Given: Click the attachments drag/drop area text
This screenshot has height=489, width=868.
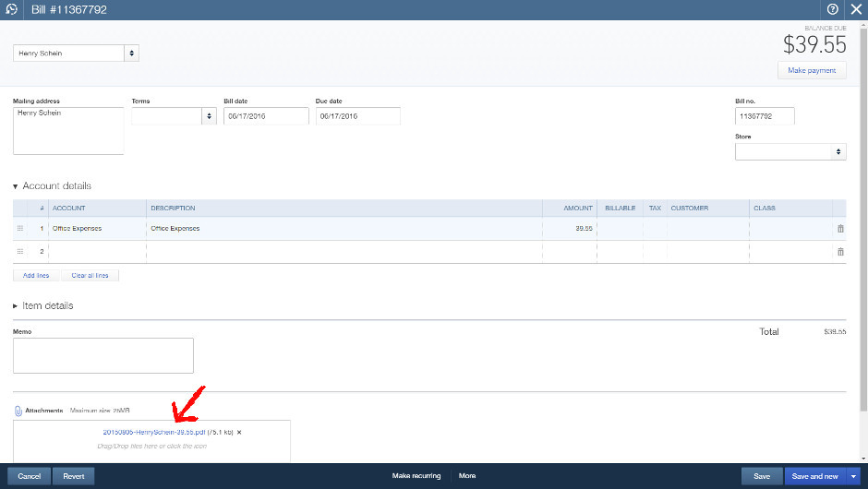Looking at the screenshot, I should click(151, 446).
